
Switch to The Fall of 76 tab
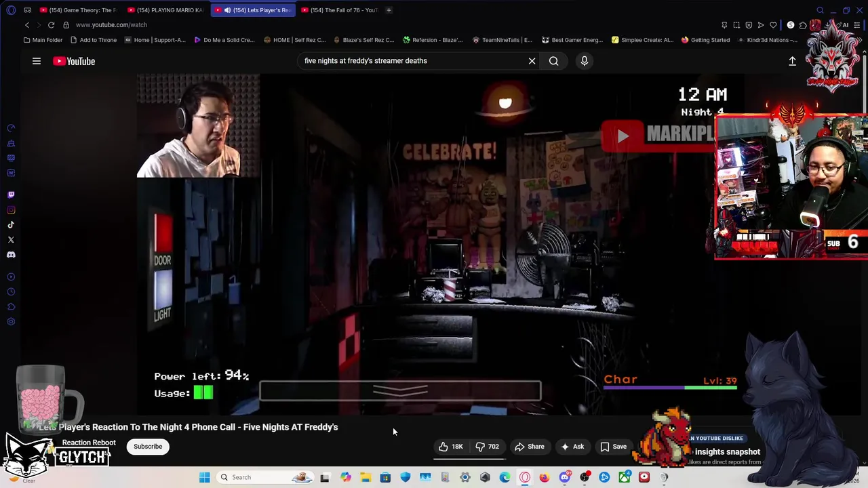click(339, 10)
